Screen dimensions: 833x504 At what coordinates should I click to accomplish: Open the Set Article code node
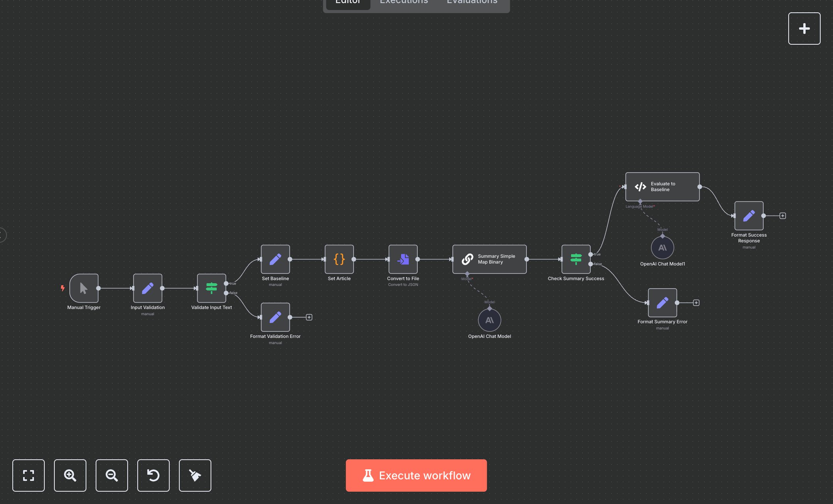pos(339,259)
